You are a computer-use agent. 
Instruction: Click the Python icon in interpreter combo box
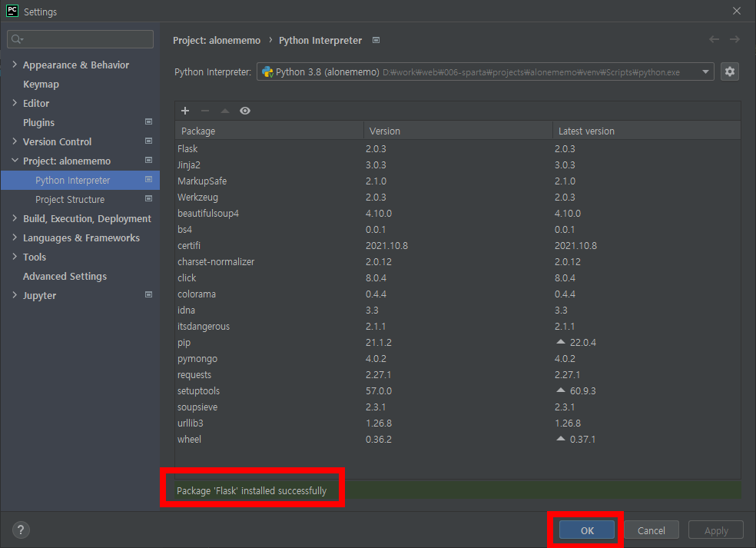click(x=267, y=72)
